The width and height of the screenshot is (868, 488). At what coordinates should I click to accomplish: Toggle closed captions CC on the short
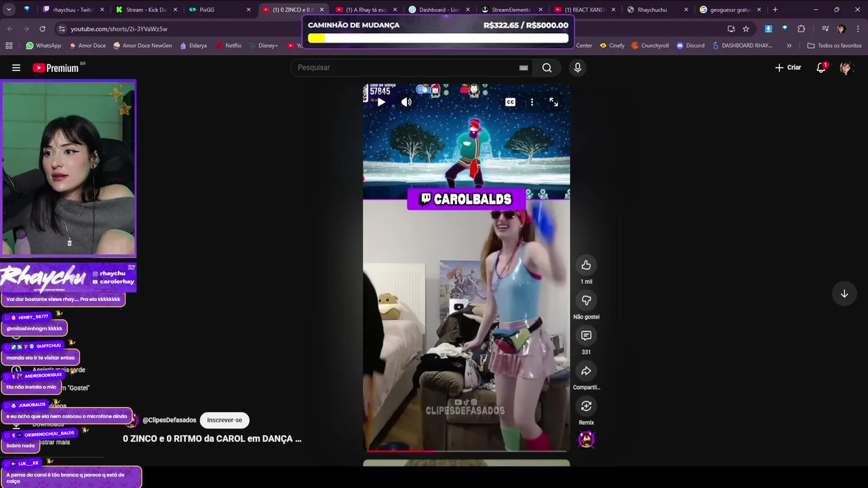pyautogui.click(x=510, y=102)
